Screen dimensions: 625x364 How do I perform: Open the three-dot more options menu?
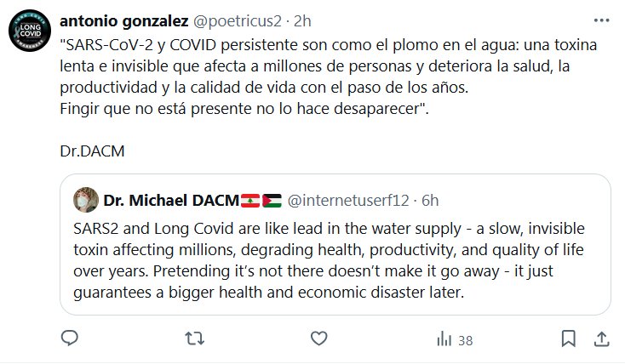pyautogui.click(x=601, y=20)
